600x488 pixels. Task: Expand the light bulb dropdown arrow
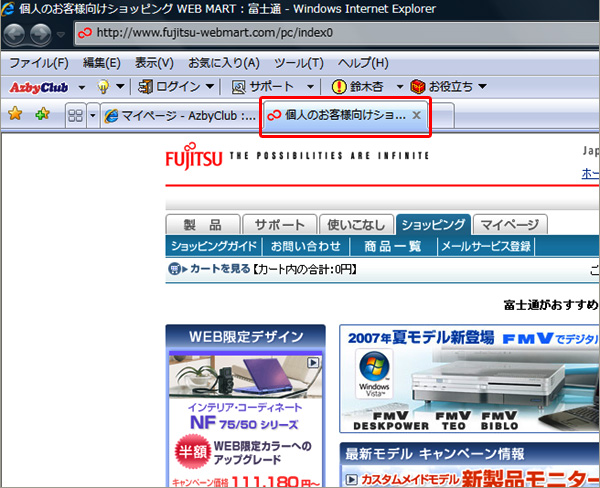tap(120, 87)
